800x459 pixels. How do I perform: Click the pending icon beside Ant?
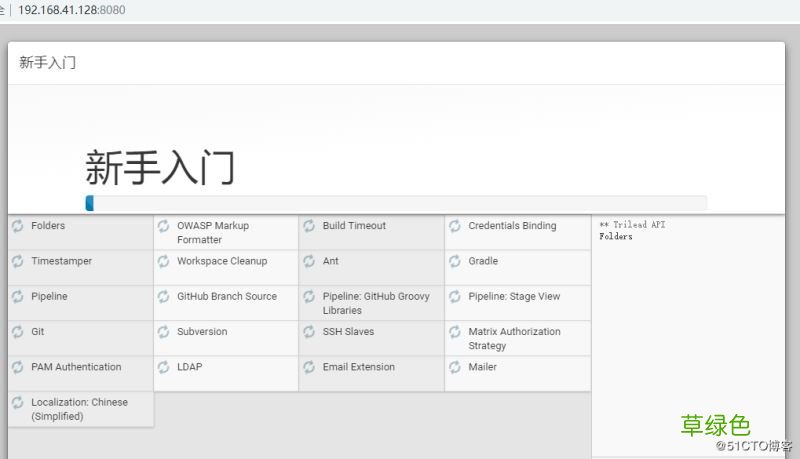click(309, 261)
